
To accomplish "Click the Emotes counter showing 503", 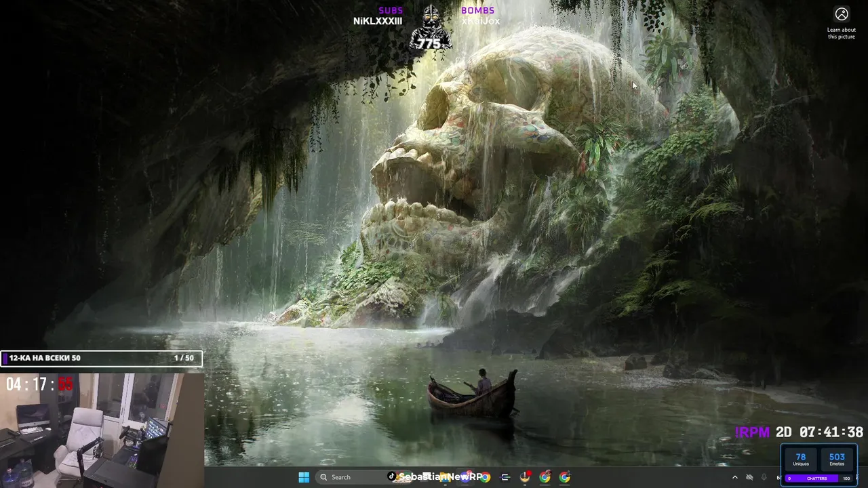I will pos(837,460).
